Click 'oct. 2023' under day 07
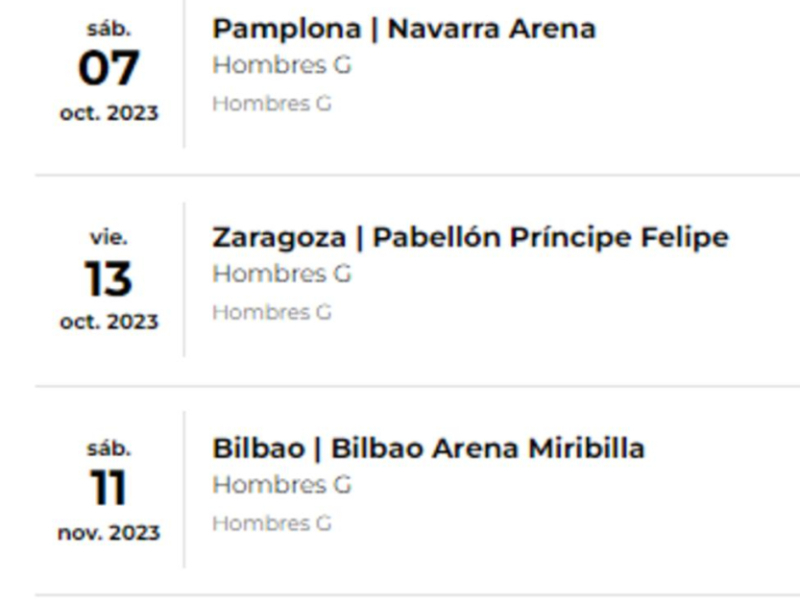The image size is (800, 600). click(108, 113)
